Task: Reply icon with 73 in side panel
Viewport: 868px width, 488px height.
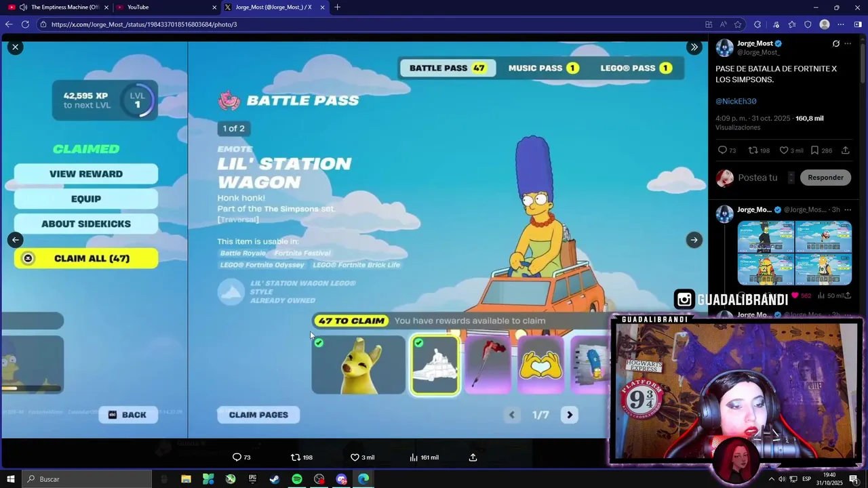Action: pos(722,150)
